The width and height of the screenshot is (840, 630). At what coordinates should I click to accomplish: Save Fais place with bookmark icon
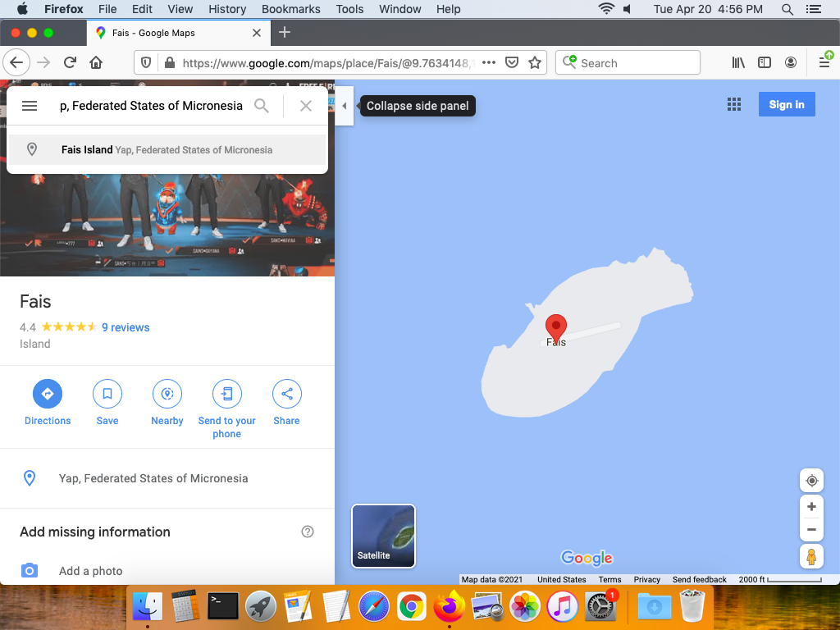(x=107, y=395)
